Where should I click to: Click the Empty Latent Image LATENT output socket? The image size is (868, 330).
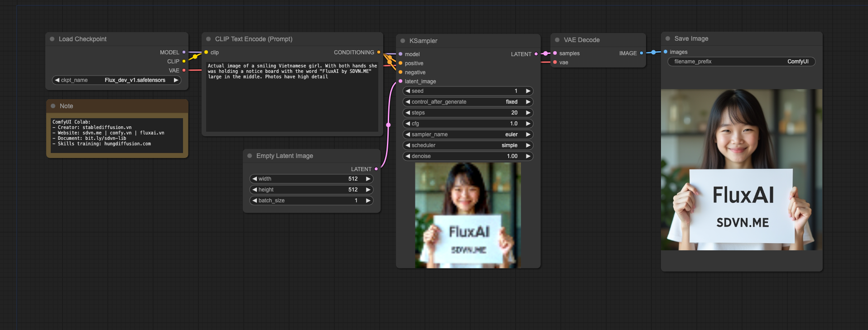click(376, 169)
